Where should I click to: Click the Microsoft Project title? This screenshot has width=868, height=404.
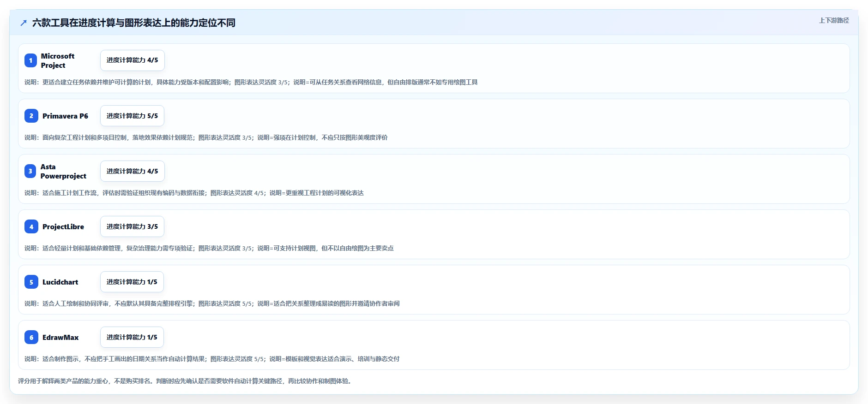tap(58, 60)
